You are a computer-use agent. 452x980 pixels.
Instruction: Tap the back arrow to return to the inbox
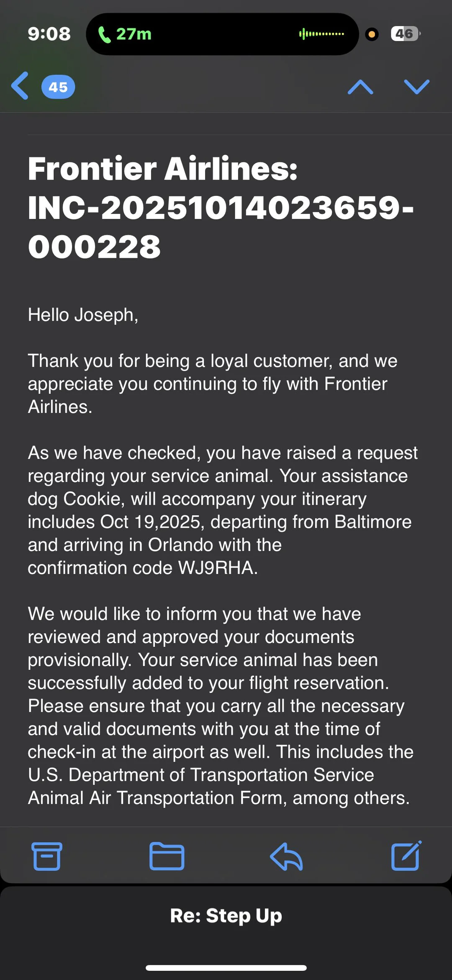[20, 86]
